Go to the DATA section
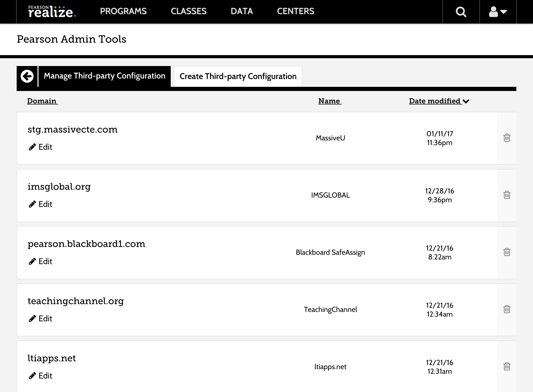Viewport: 533px width, 392px height. 242,11
